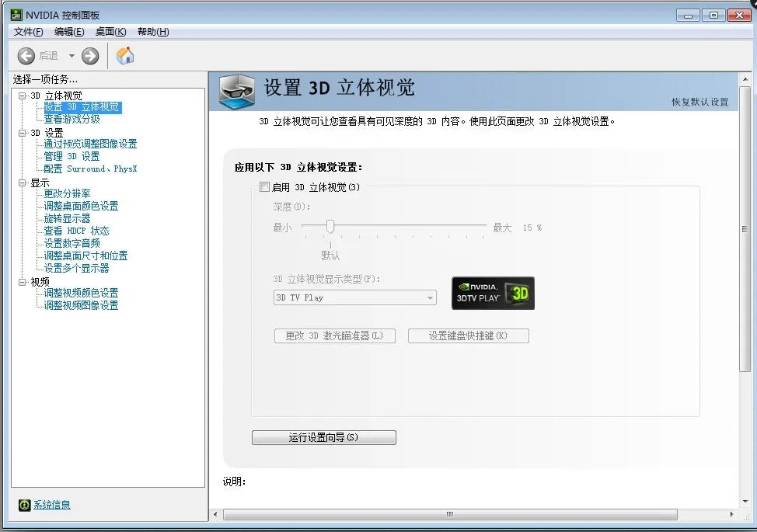757x532 pixels.
Task: Open the 帮助(H) menu
Action: coord(152,32)
